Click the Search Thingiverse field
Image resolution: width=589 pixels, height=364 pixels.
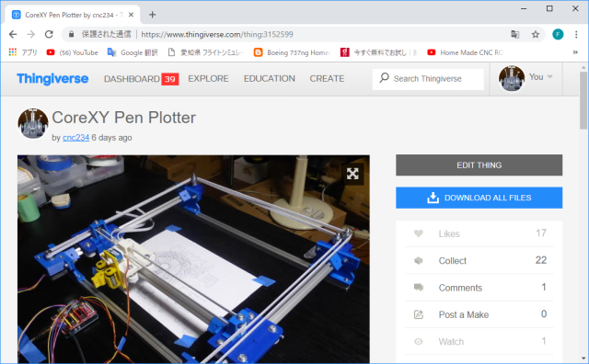click(x=428, y=79)
